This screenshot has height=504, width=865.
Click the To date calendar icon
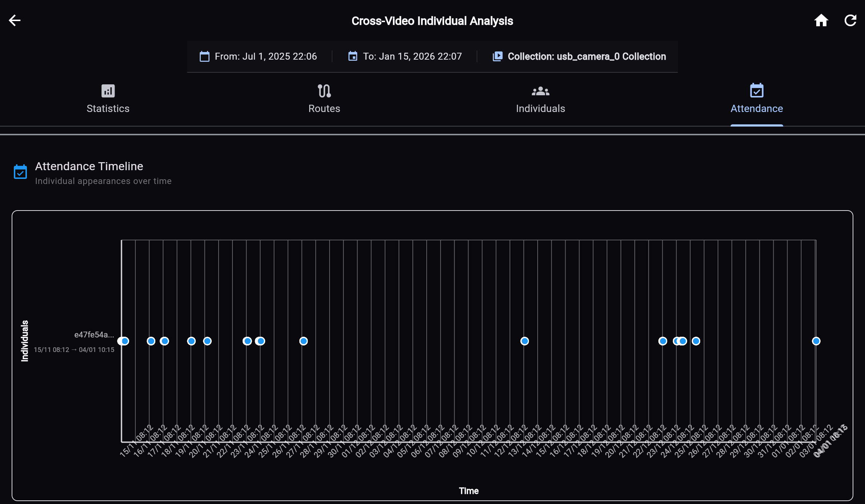tap(352, 56)
